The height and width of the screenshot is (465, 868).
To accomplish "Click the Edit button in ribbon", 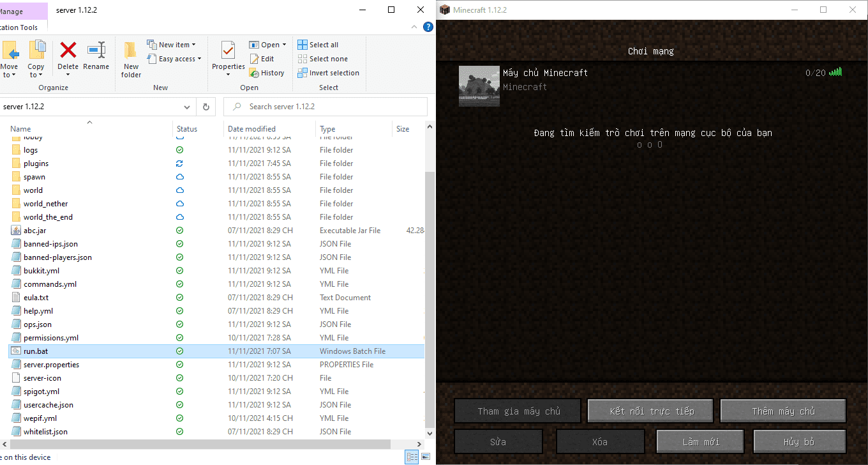I will coord(262,59).
